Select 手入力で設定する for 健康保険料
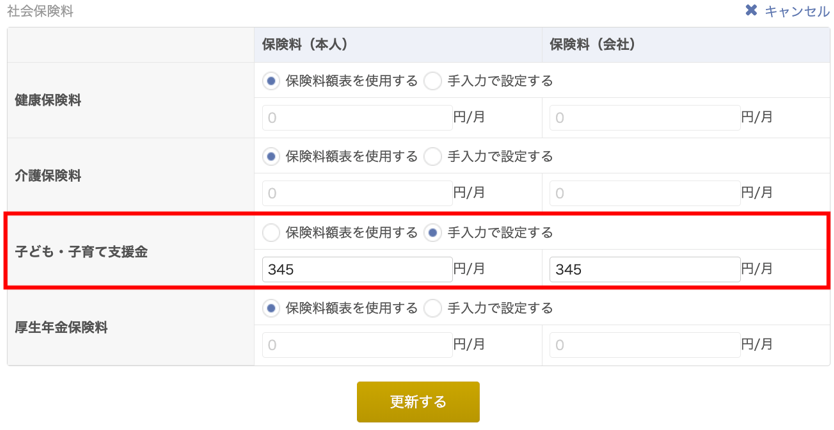 tap(433, 81)
